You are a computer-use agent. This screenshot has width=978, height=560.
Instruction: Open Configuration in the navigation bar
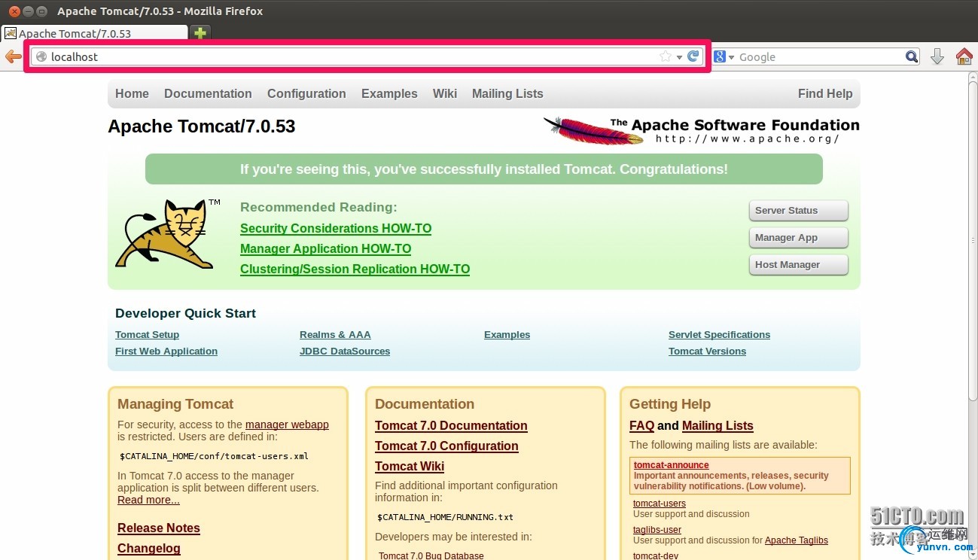click(306, 93)
